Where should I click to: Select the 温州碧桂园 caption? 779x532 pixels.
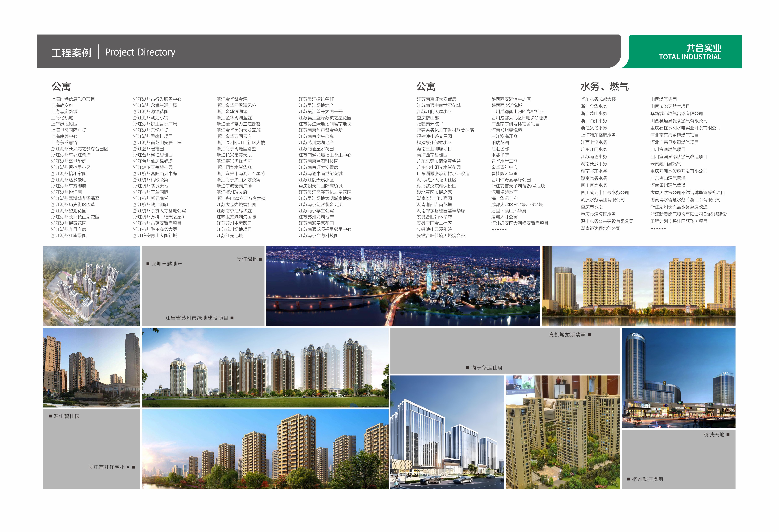click(67, 416)
